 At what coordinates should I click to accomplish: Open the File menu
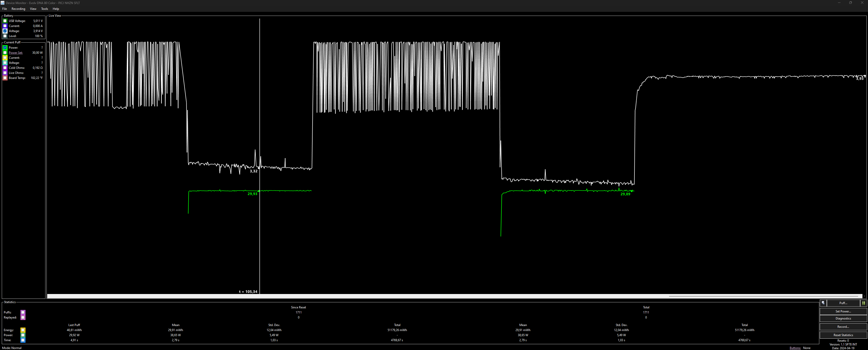point(4,9)
